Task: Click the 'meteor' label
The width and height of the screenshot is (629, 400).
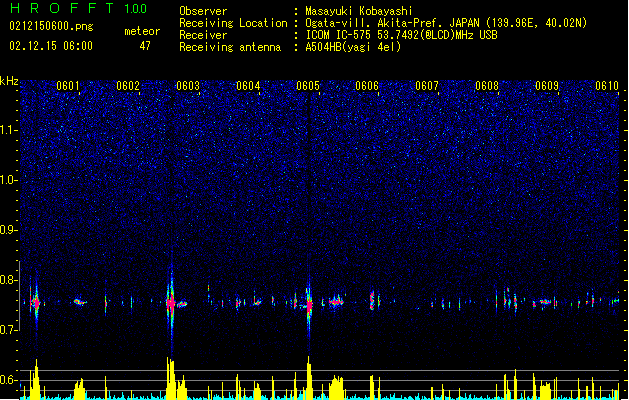Action: pyautogui.click(x=142, y=31)
